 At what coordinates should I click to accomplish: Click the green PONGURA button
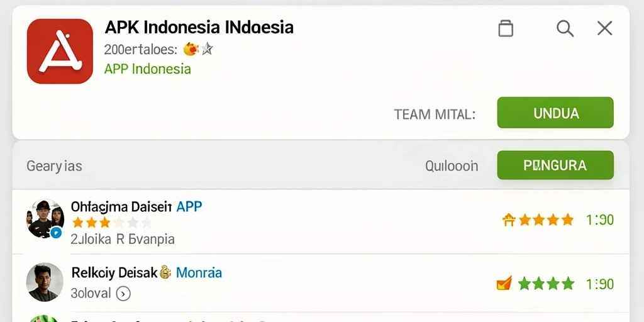555,165
